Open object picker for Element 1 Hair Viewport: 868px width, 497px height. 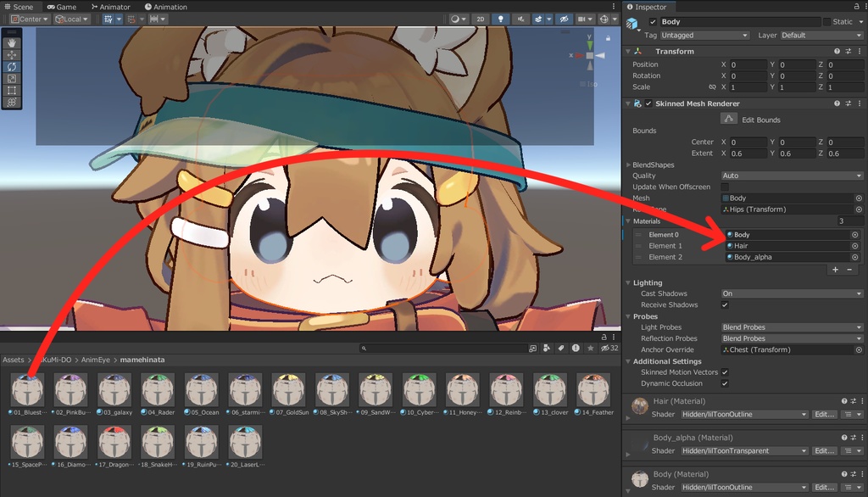click(855, 245)
